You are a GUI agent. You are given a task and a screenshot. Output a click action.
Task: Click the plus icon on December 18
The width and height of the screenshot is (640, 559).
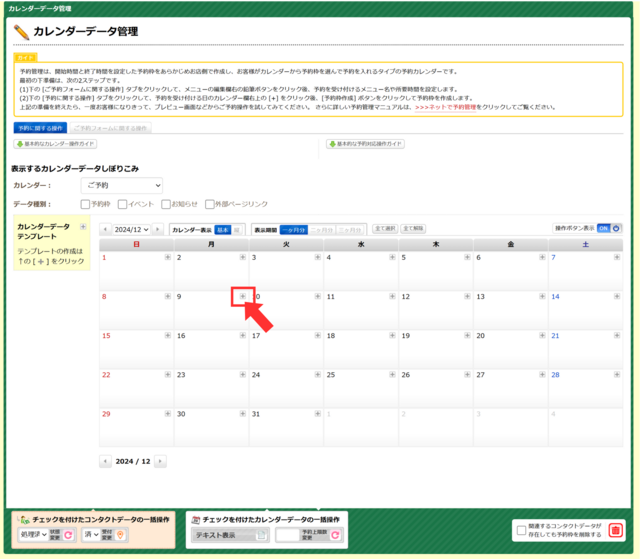[392, 335]
